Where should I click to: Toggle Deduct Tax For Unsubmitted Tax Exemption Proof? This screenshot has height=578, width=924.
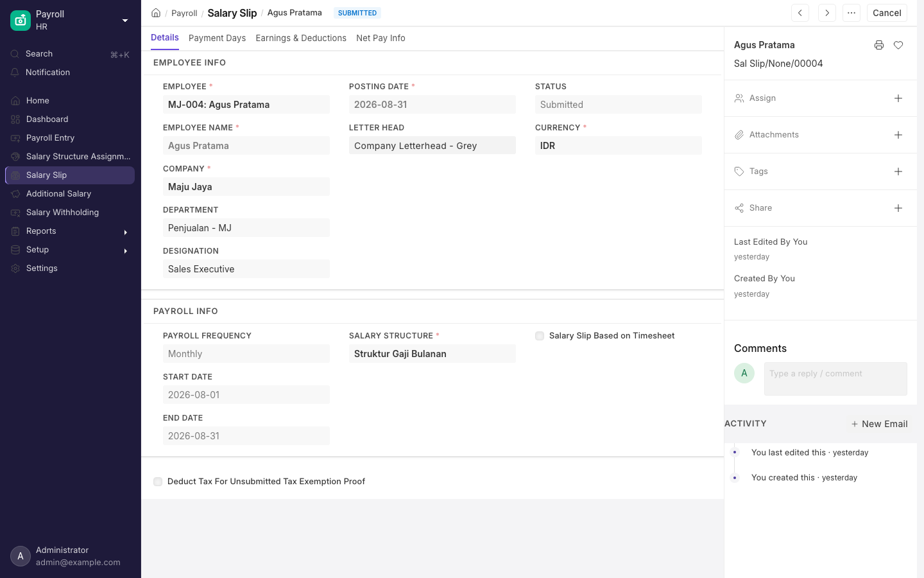[x=158, y=482]
